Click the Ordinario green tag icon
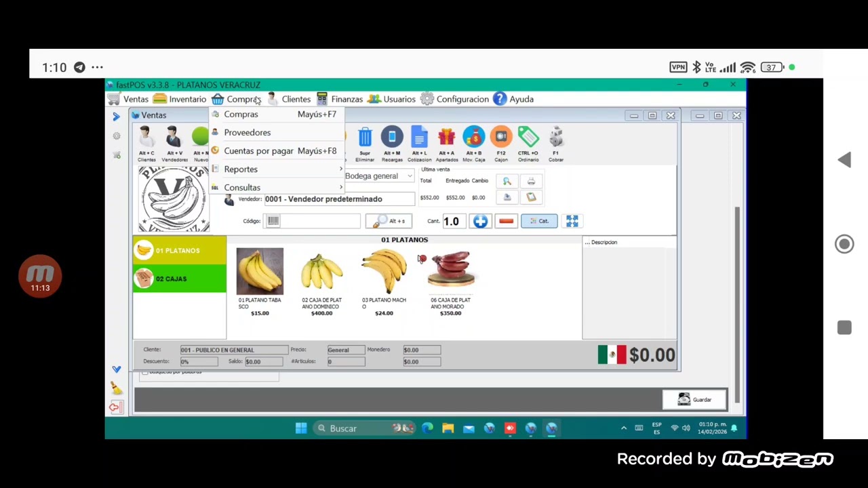 point(528,144)
